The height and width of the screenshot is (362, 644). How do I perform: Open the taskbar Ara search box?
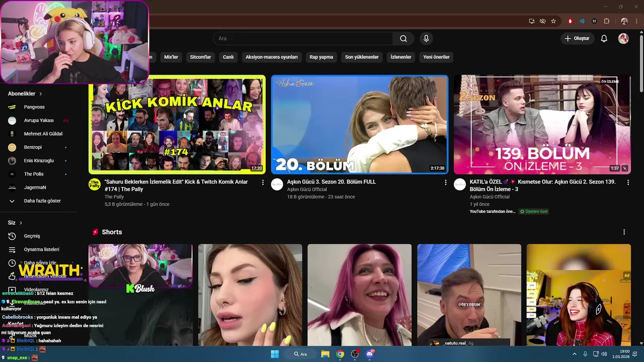click(301, 354)
